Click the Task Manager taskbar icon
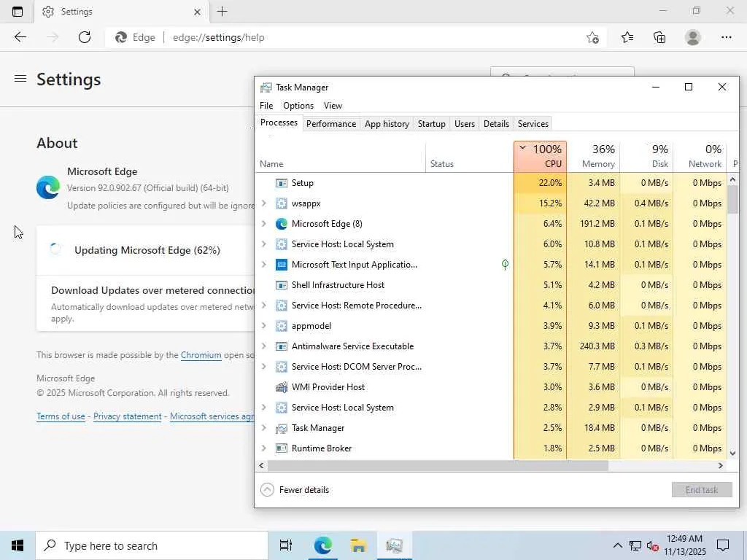 (x=394, y=545)
